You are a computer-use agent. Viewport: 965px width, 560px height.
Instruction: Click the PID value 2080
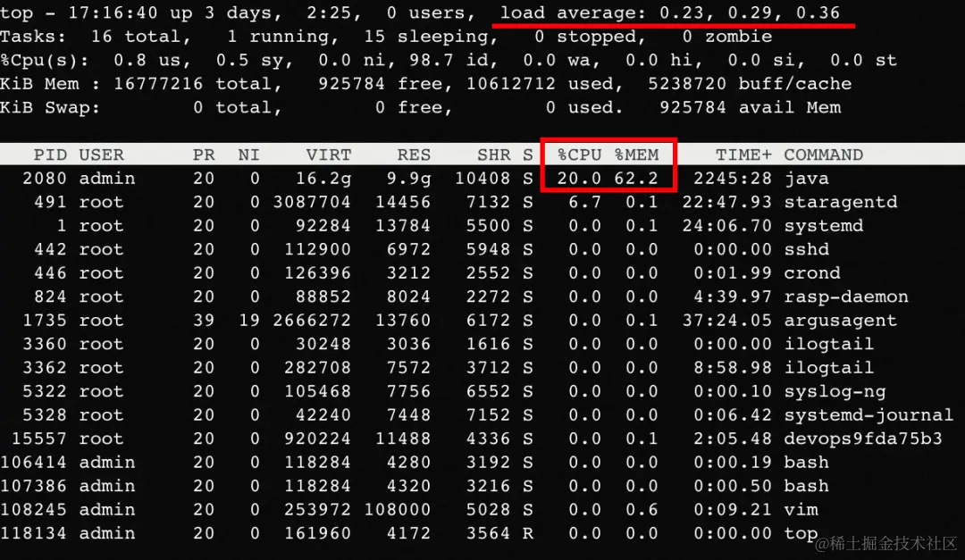click(45, 179)
